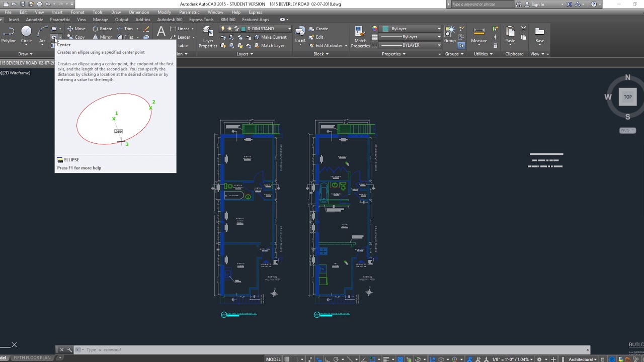Select the Circle tool
The width and height of the screenshot is (644, 362).
[x=26, y=35]
